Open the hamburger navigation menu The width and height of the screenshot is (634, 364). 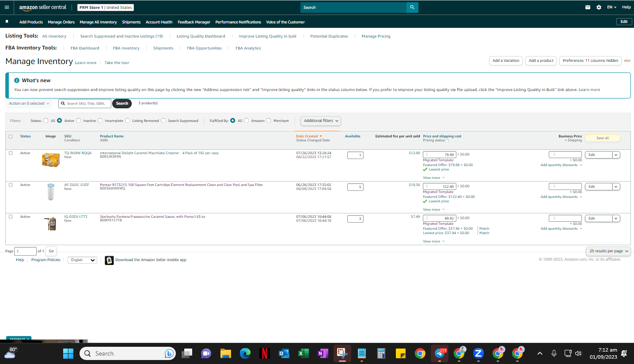[x=7, y=8]
